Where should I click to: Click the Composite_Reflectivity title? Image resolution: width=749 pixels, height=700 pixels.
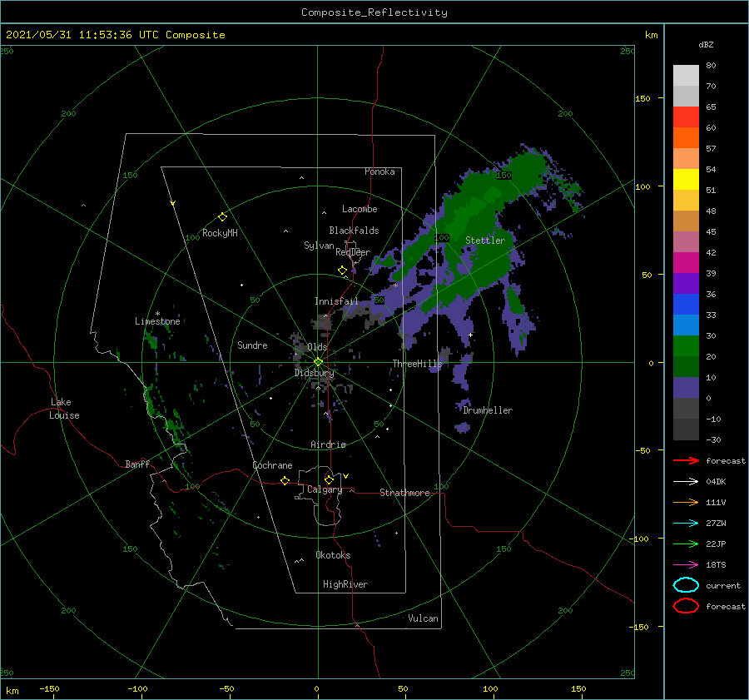(x=374, y=12)
